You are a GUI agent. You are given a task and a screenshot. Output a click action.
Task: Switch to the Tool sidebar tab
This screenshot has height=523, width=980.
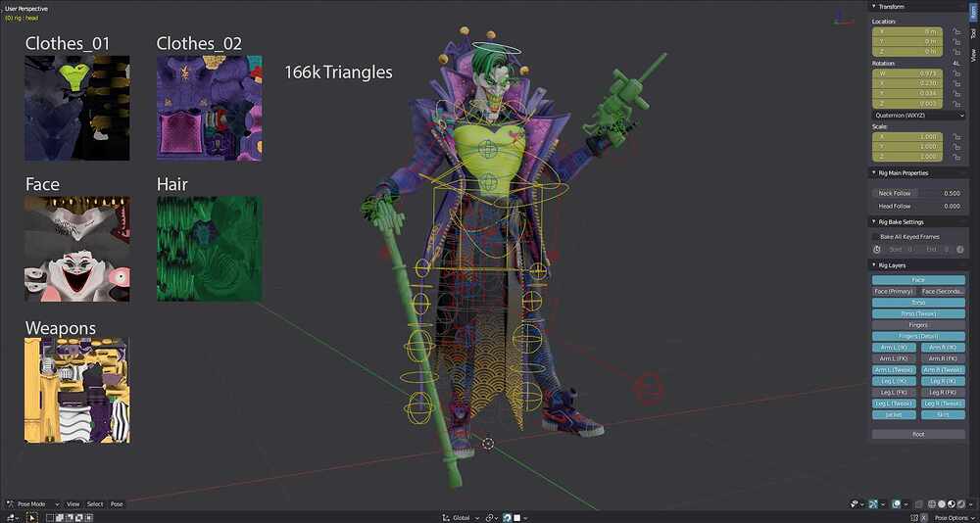(x=973, y=32)
